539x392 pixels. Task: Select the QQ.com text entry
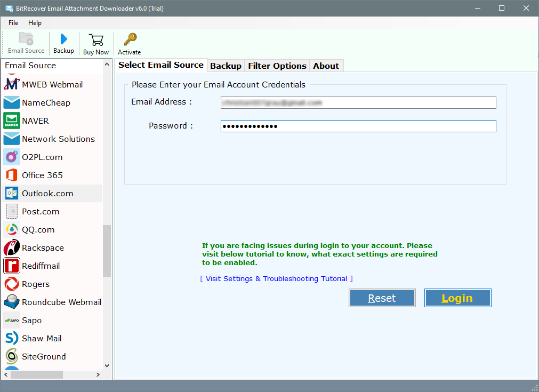38,230
